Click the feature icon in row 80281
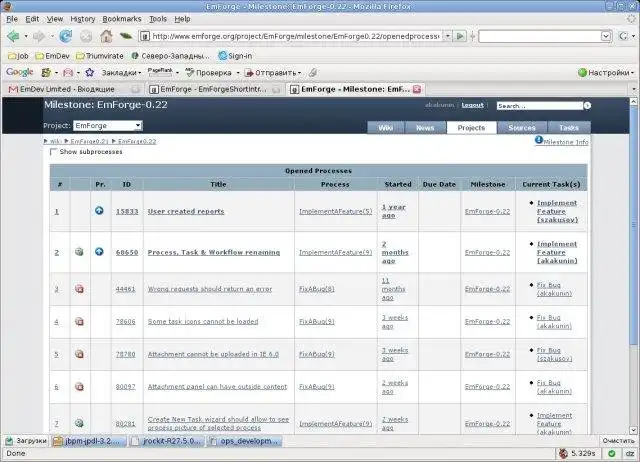Image resolution: width=640 pixels, height=462 pixels. click(80, 423)
